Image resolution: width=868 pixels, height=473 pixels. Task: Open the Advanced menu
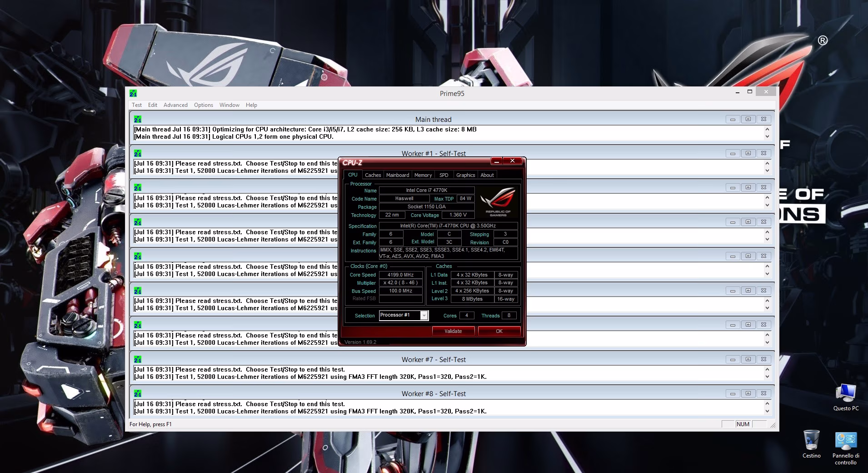pos(175,105)
